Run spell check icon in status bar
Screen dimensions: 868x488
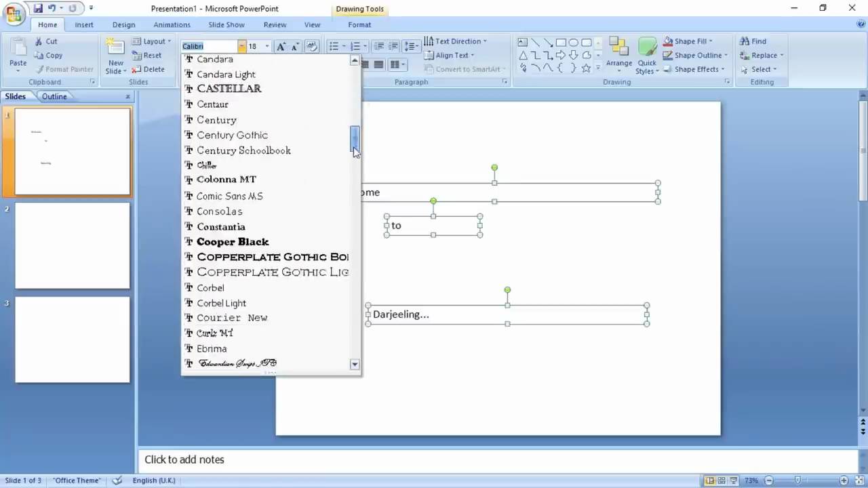point(117,481)
